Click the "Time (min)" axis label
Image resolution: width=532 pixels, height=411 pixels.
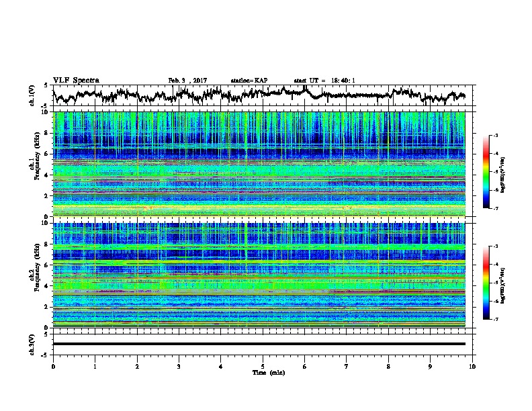click(x=269, y=373)
